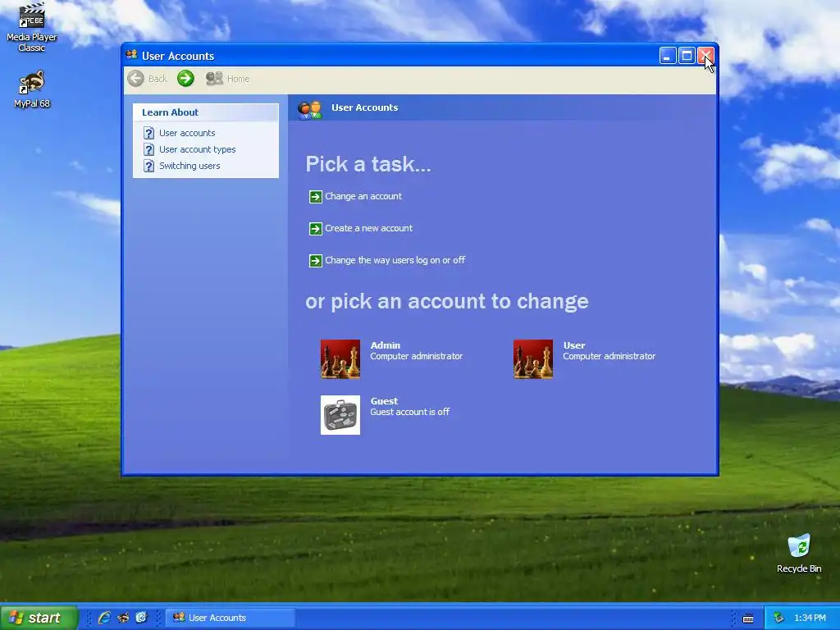Click the help icon beside User accounts

pyautogui.click(x=149, y=133)
